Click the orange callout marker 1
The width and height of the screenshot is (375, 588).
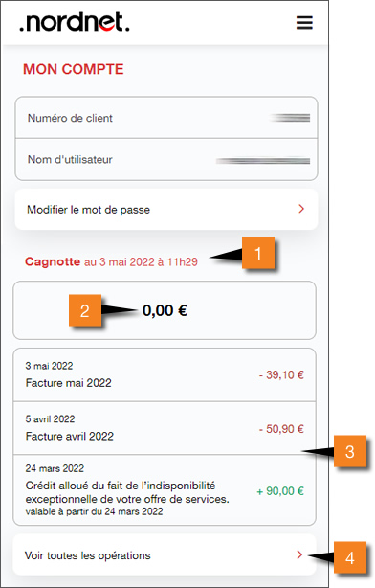(258, 253)
